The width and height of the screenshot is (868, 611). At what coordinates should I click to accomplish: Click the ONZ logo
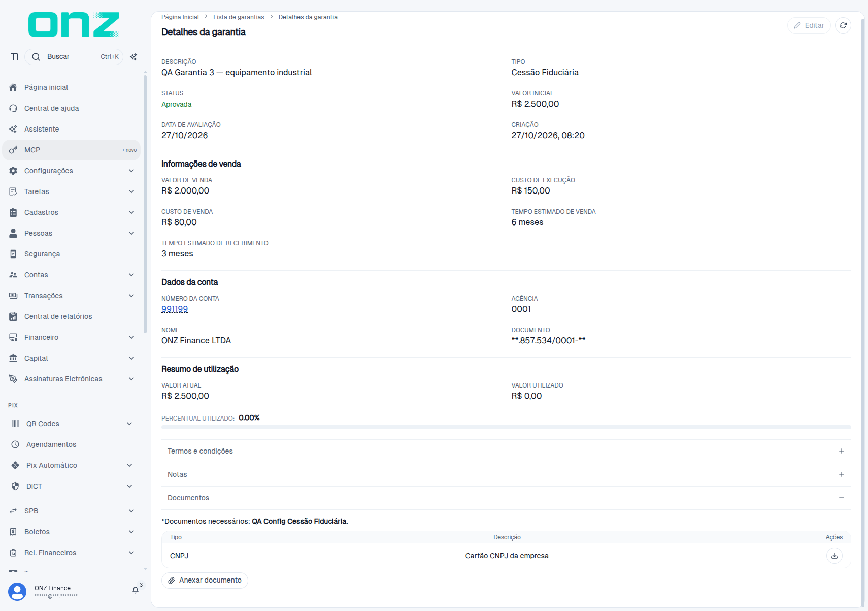pyautogui.click(x=74, y=25)
